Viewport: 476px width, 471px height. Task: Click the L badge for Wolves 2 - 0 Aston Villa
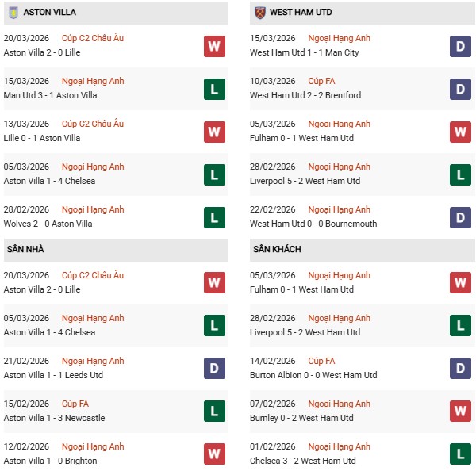[x=214, y=217]
